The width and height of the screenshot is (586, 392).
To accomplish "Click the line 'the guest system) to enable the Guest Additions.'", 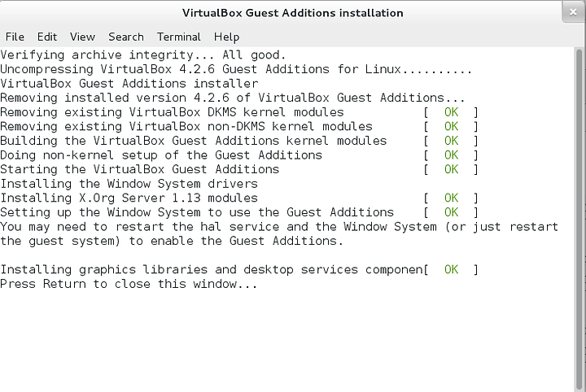I will tap(172, 241).
